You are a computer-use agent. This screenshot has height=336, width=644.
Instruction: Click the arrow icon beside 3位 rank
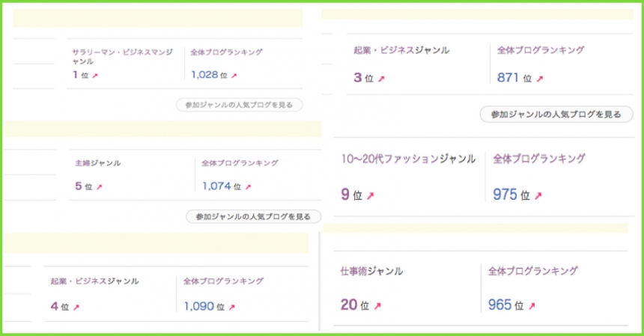point(381,79)
